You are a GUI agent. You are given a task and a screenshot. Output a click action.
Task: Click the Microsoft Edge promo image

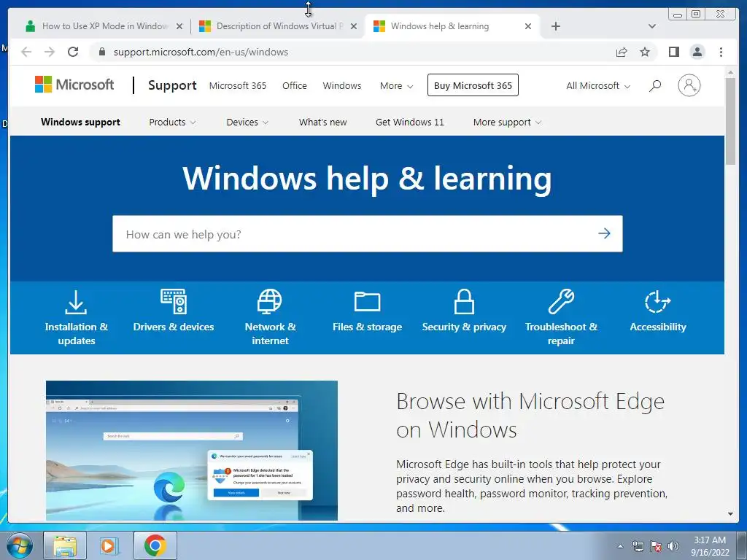point(192,450)
